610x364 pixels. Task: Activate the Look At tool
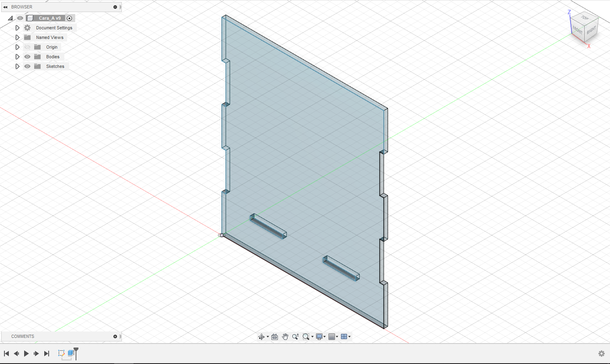pyautogui.click(x=275, y=337)
